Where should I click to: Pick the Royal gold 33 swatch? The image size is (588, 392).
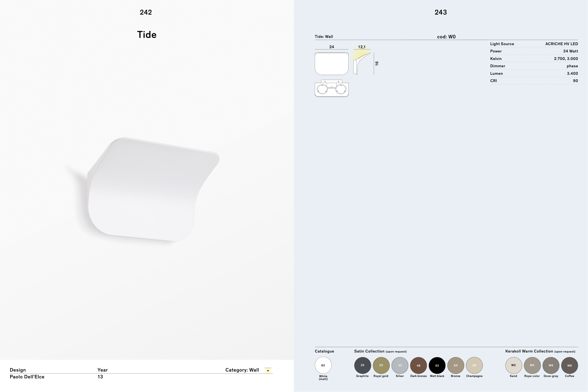pyautogui.click(x=381, y=365)
